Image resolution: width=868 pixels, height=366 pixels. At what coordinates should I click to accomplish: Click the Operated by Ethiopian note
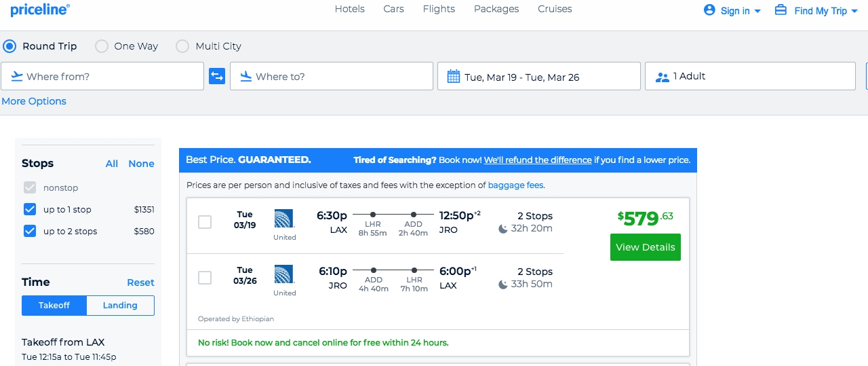[x=236, y=319]
